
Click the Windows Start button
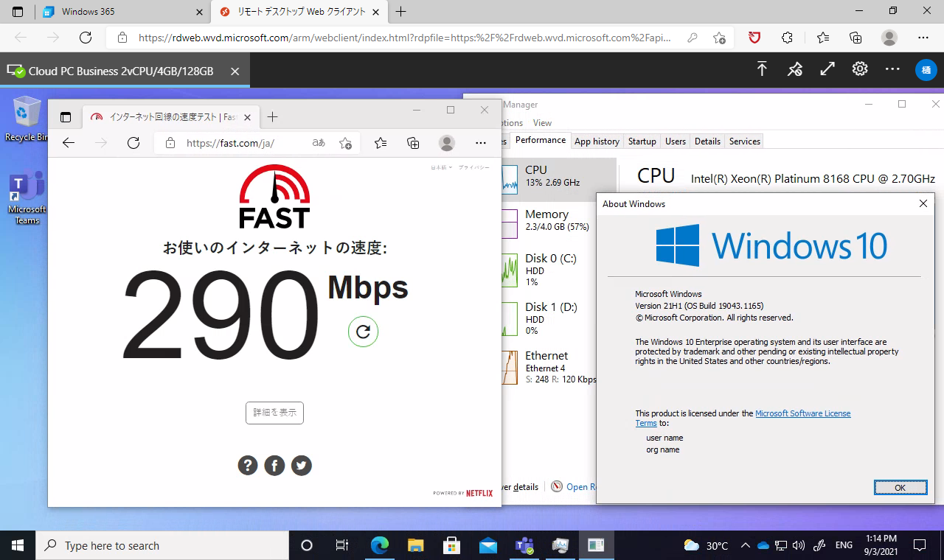pos(18,545)
